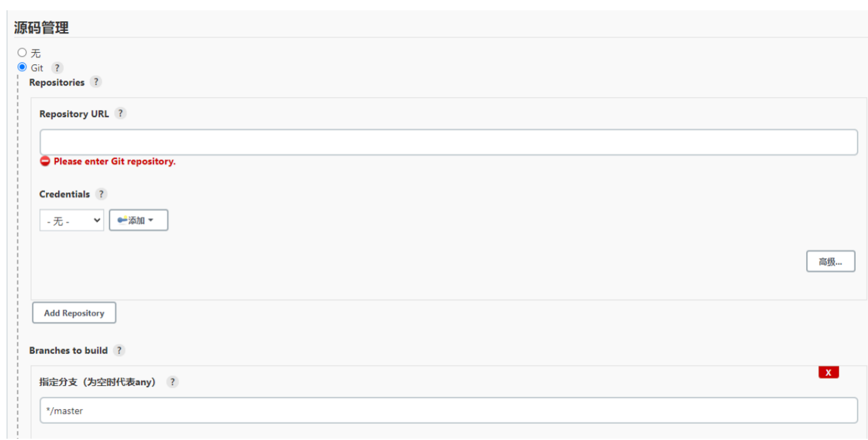
Task: Click the key icon in 添加 button
Action: click(122, 220)
